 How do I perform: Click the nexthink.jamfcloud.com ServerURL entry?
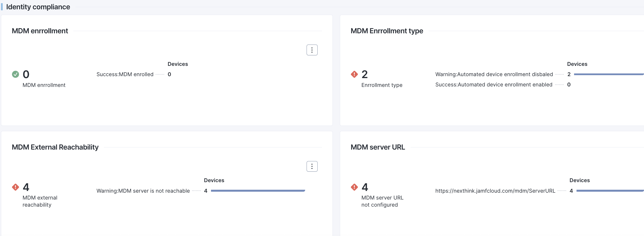pyautogui.click(x=495, y=191)
